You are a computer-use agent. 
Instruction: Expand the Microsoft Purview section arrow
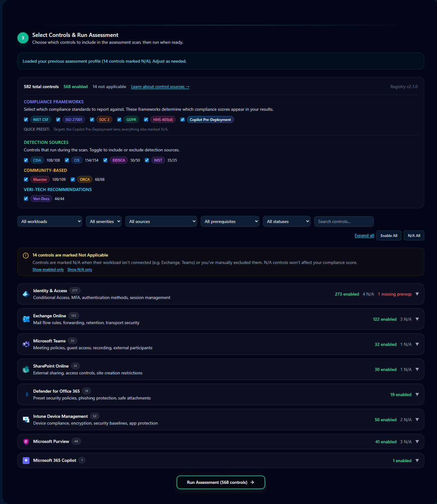point(417,442)
